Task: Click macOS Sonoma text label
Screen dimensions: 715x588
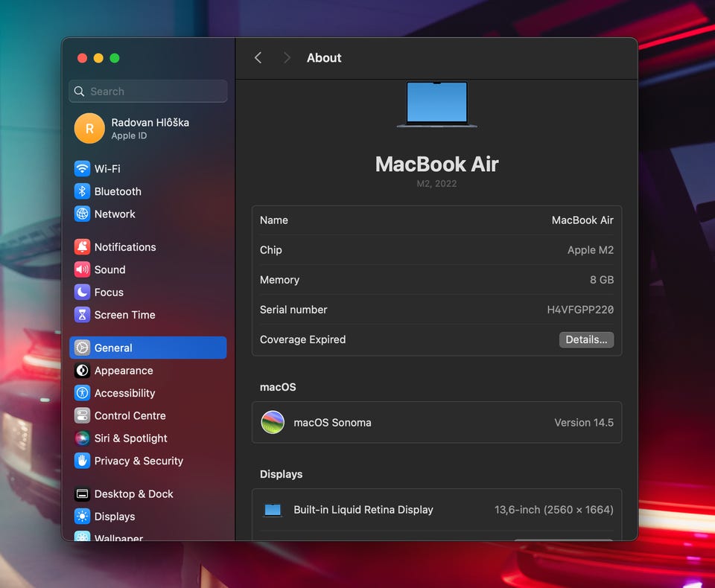Action: point(332,423)
